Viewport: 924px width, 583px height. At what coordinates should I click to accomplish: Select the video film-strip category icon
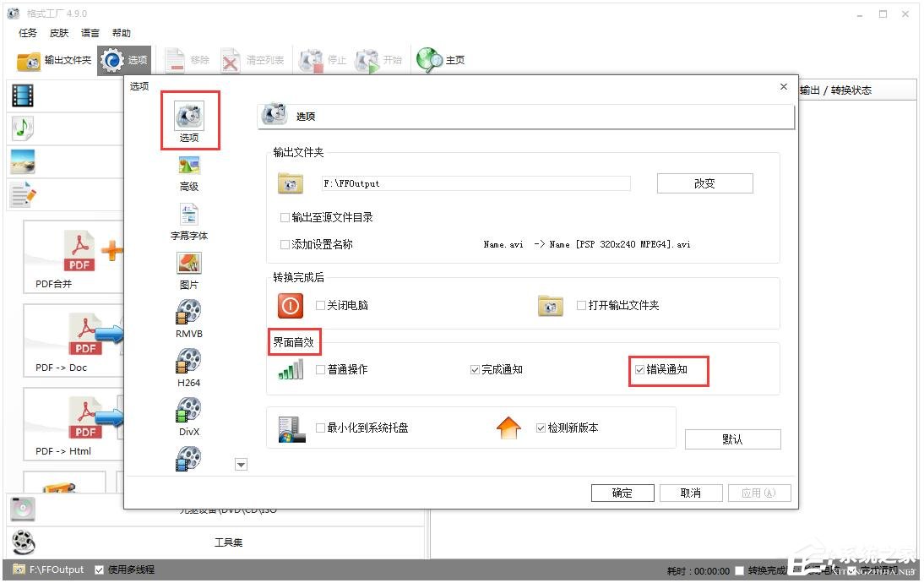(x=23, y=95)
